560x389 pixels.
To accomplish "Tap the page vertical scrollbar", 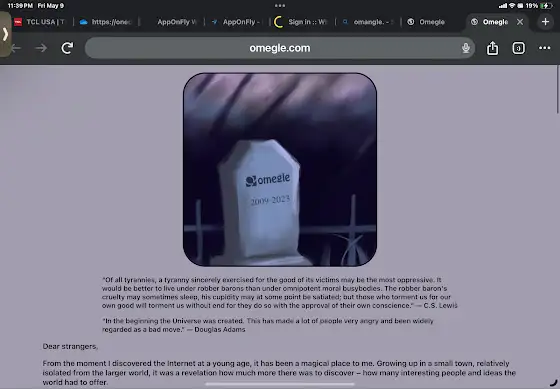I will [558, 89].
